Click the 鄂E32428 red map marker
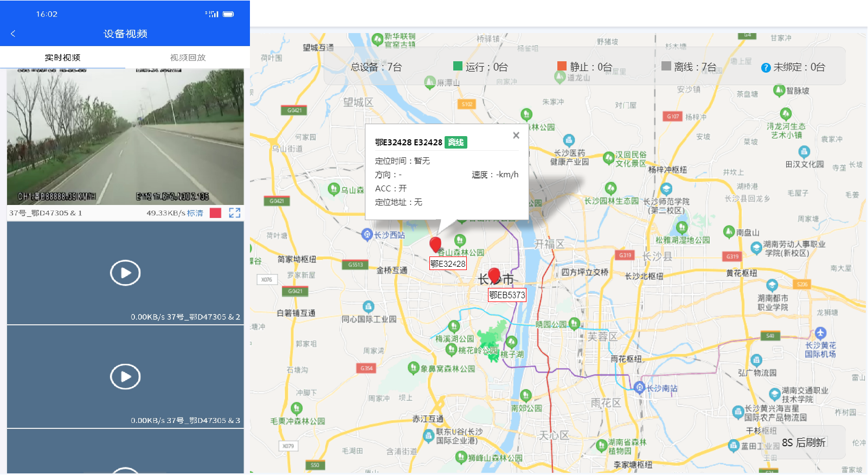The width and height of the screenshot is (868, 475). (435, 245)
